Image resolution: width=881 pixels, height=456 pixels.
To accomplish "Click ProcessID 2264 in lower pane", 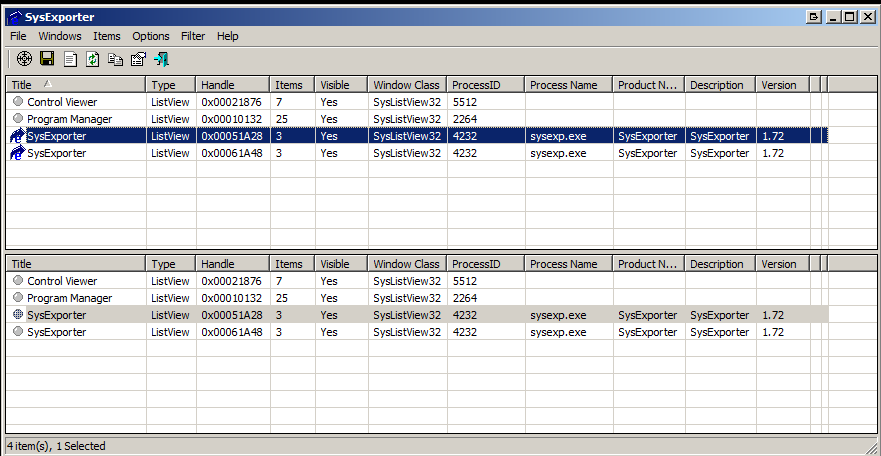I will tap(465, 298).
